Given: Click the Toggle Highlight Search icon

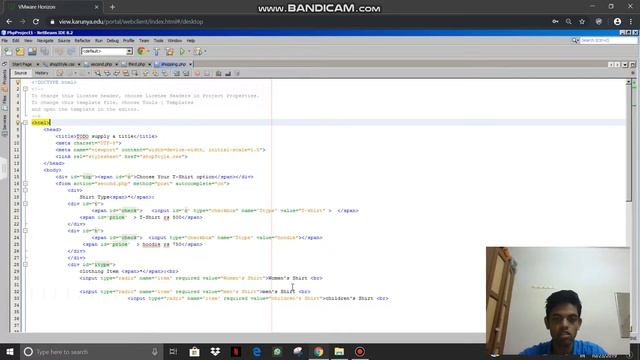Looking at the screenshot, I should point(126,73).
